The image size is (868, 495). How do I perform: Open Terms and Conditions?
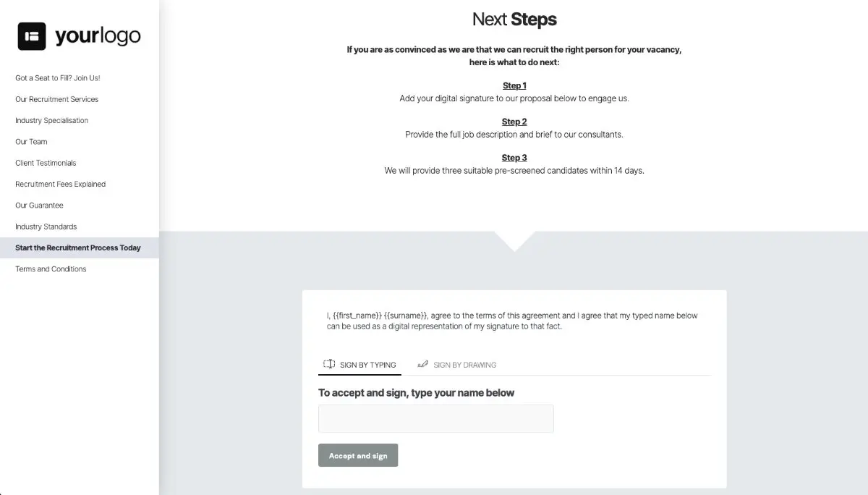[x=50, y=268]
